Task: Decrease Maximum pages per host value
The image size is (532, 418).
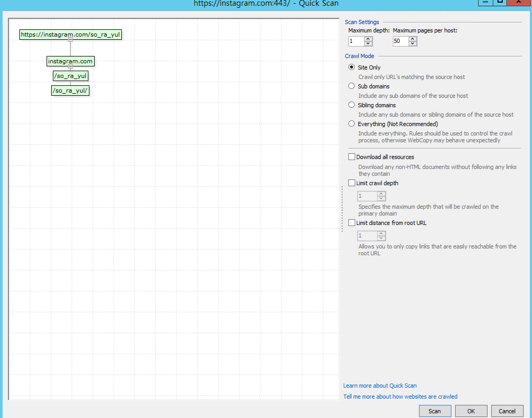Action: 412,43
